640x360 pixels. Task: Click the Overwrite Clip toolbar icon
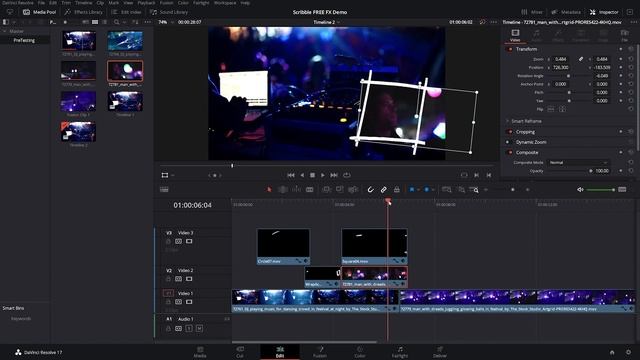pos(340,189)
